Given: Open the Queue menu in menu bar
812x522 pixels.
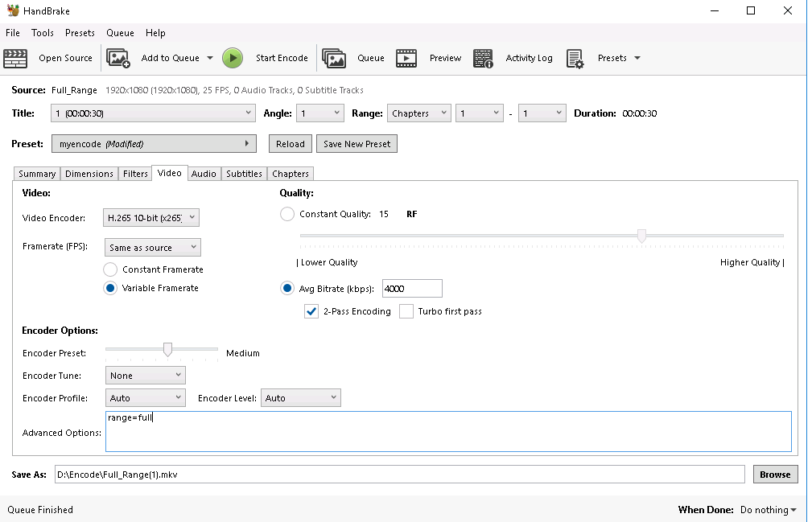Looking at the screenshot, I should coord(120,33).
